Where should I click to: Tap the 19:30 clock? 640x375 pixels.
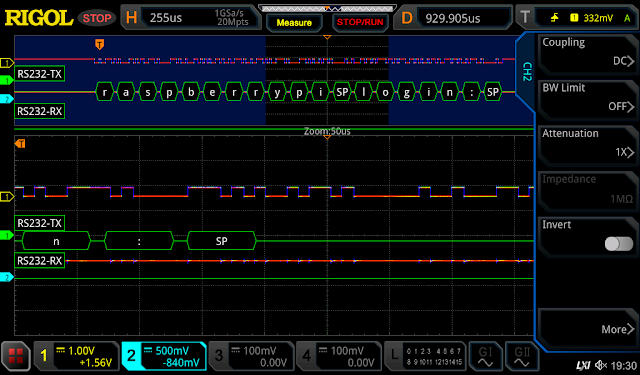coord(624,366)
